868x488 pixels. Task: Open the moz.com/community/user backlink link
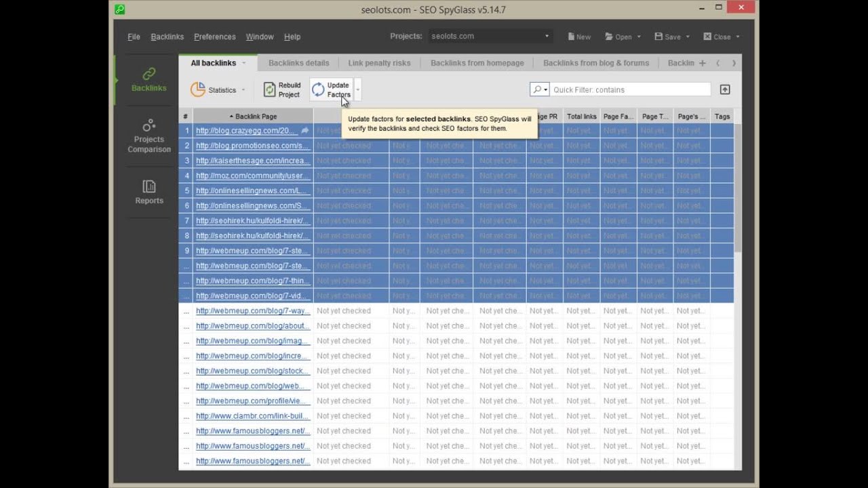[253, 176]
